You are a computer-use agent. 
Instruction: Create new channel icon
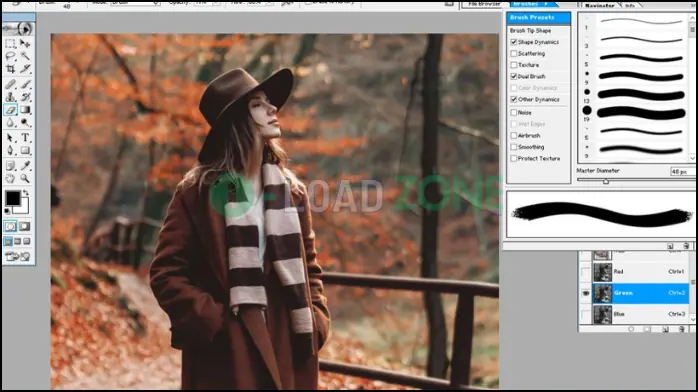(x=665, y=329)
